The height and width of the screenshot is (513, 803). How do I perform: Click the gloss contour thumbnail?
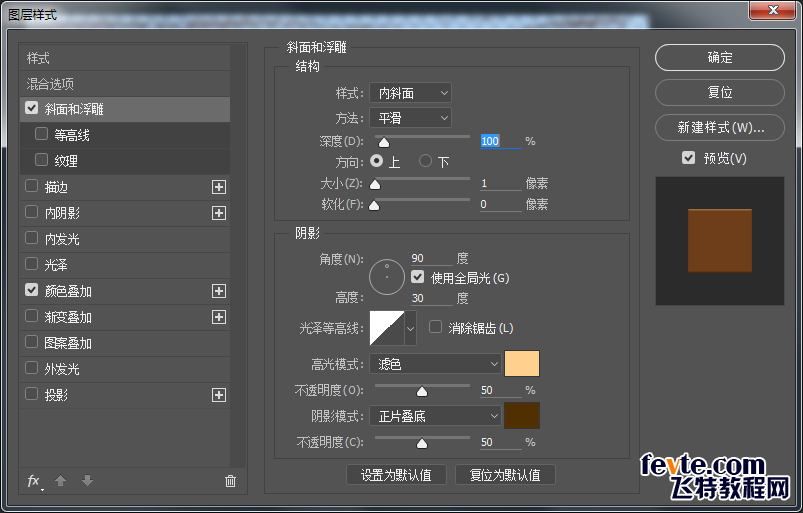point(387,328)
